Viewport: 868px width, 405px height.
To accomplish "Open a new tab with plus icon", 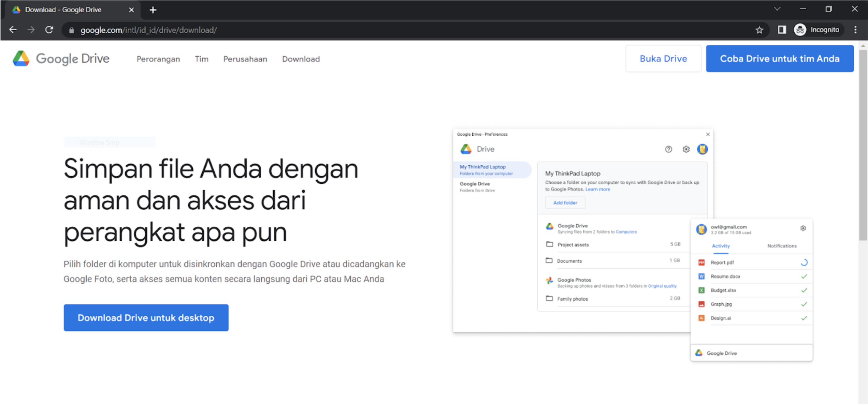I will pyautogui.click(x=153, y=10).
